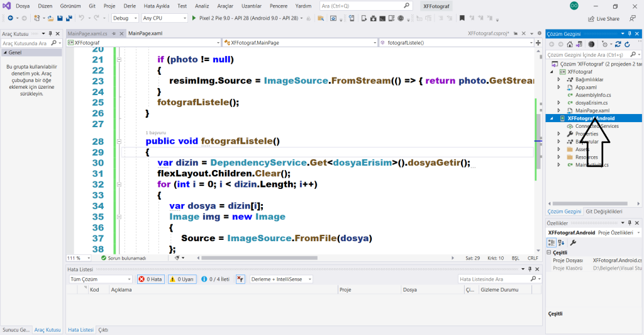Image resolution: width=644 pixels, height=335 pixels.
Task: Switch to the MainPage.xaml tab
Action: (x=145, y=33)
